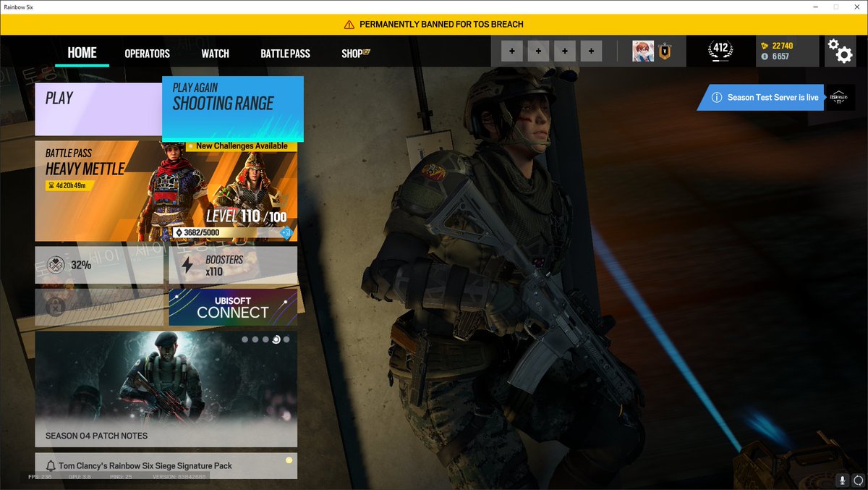
Task: Open the 32% progress tile
Action: coord(100,266)
